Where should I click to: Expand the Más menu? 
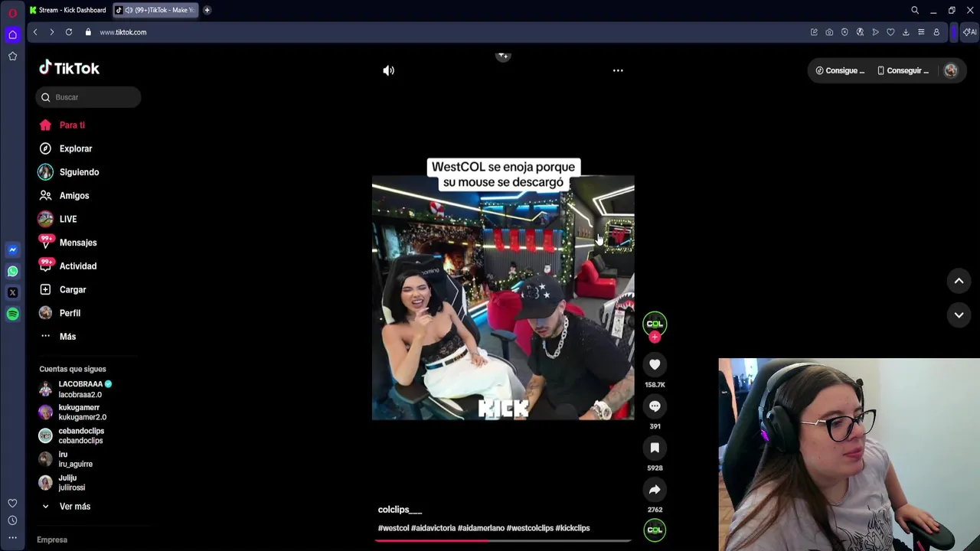pos(67,337)
